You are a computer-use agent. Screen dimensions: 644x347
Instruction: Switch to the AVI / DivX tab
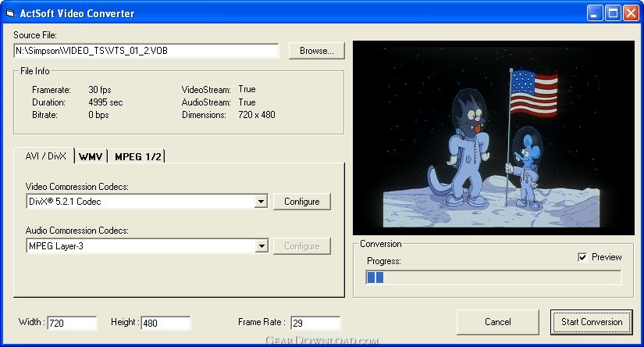[x=45, y=156]
